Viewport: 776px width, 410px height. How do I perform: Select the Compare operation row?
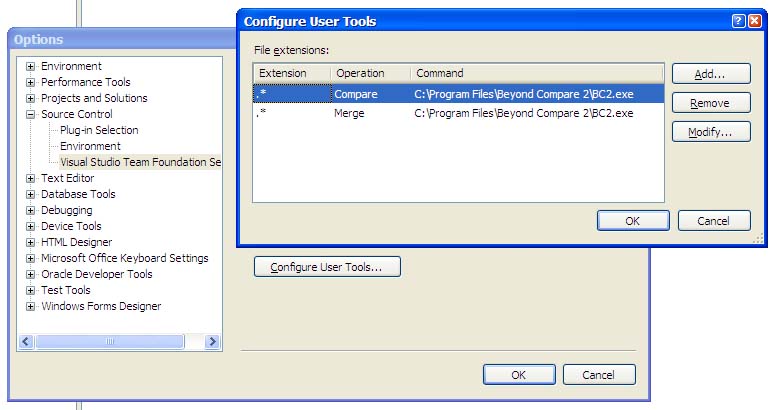click(x=458, y=94)
